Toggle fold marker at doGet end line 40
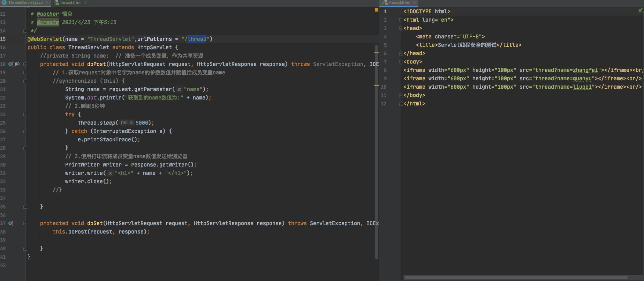The width and height of the screenshot is (644, 281). coord(25,249)
